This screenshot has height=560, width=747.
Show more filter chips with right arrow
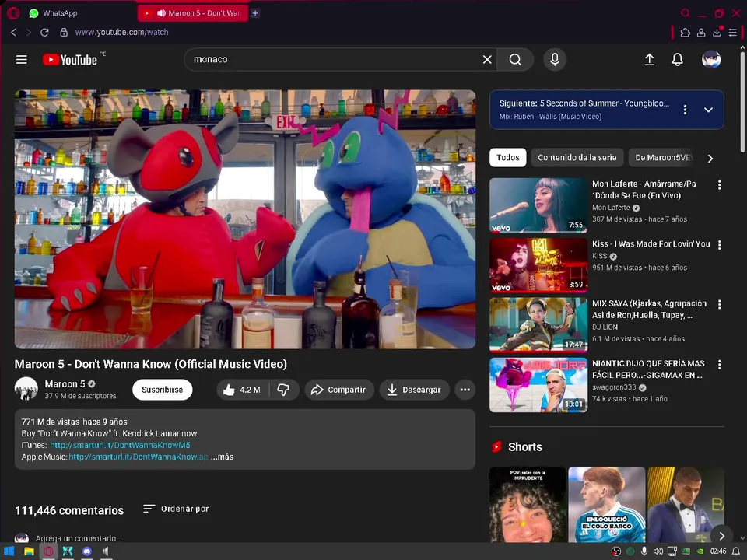click(710, 158)
